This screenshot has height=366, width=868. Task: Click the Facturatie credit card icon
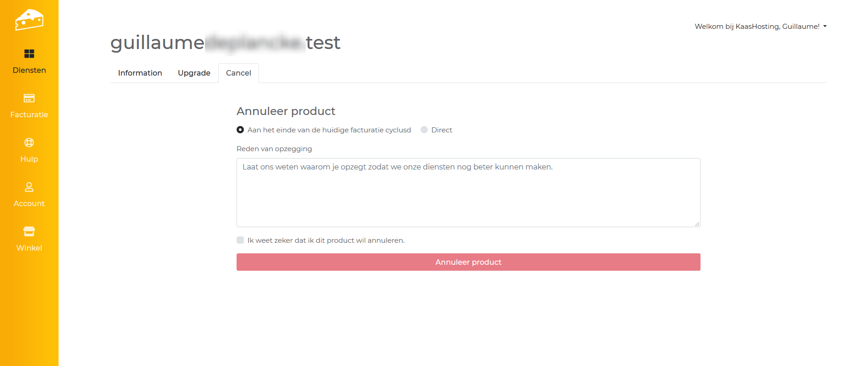pos(29,98)
